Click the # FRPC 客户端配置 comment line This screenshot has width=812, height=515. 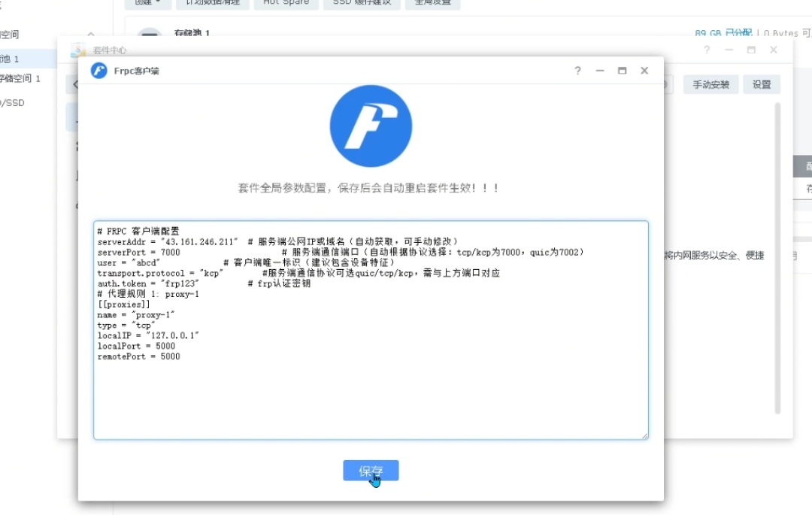click(x=138, y=231)
